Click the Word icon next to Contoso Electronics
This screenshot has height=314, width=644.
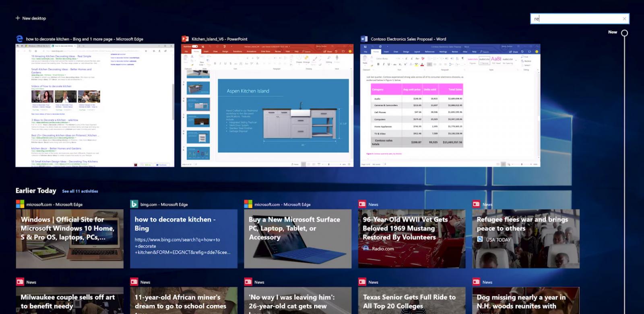coord(364,39)
